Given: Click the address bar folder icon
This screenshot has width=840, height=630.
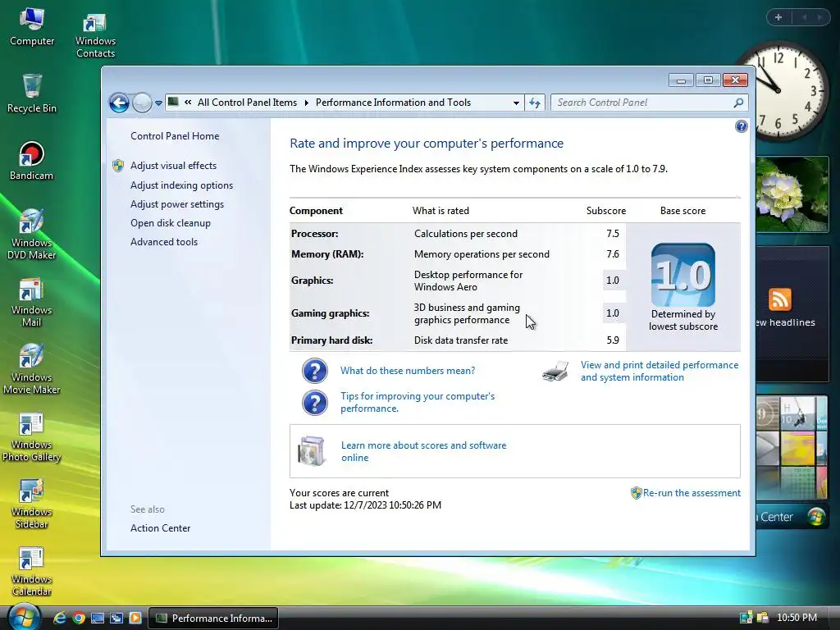Looking at the screenshot, I should (173, 102).
